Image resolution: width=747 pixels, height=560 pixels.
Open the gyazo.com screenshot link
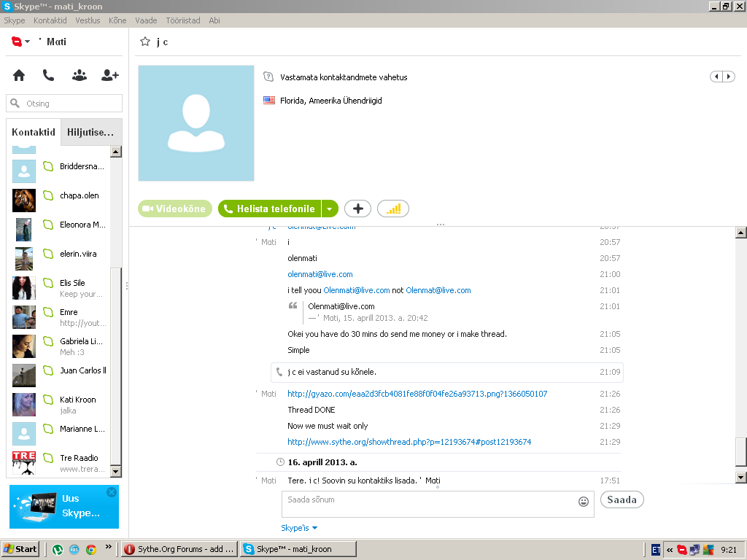tap(417, 394)
